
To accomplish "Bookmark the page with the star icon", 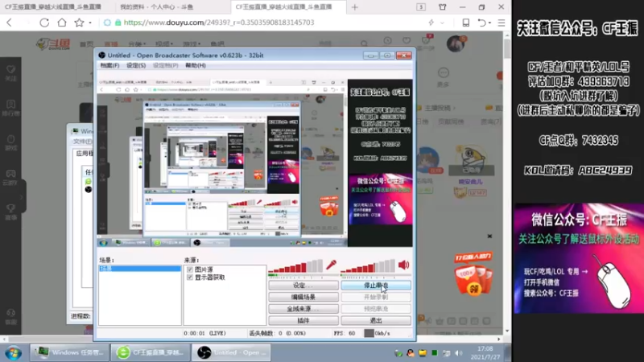I will pos(79,23).
